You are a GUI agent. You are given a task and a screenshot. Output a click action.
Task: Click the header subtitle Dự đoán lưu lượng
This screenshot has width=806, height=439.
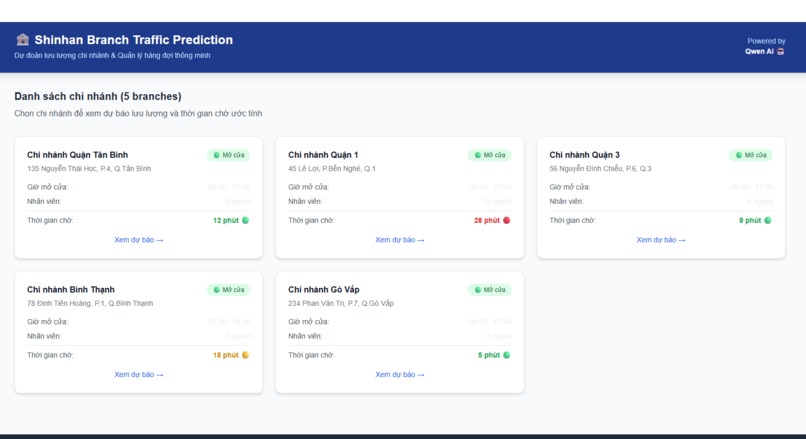(x=112, y=55)
